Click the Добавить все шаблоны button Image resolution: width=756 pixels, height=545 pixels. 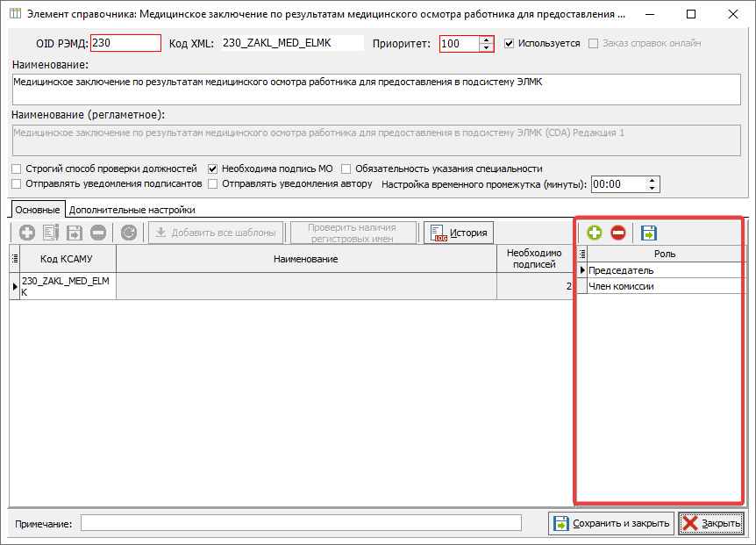(216, 233)
